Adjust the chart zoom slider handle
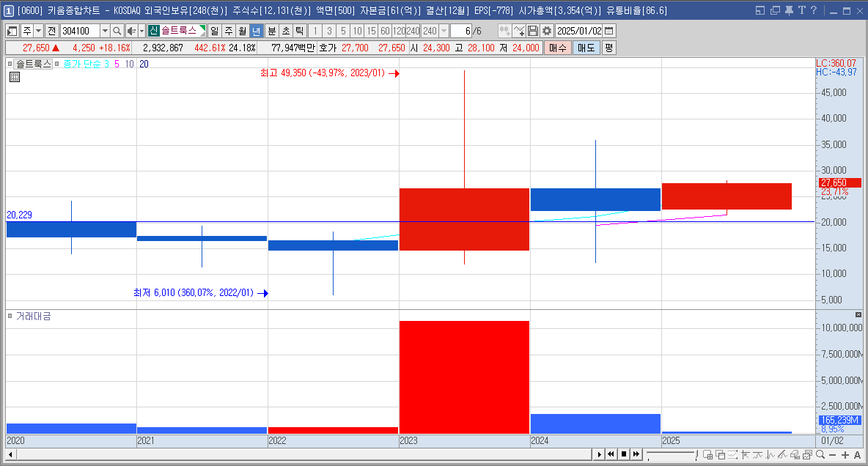Viewport: 868px width, 466px height. tap(696, 455)
